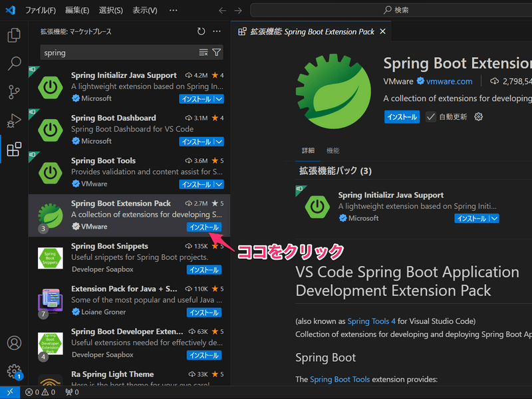Refresh the extensions marketplace list

201,31
